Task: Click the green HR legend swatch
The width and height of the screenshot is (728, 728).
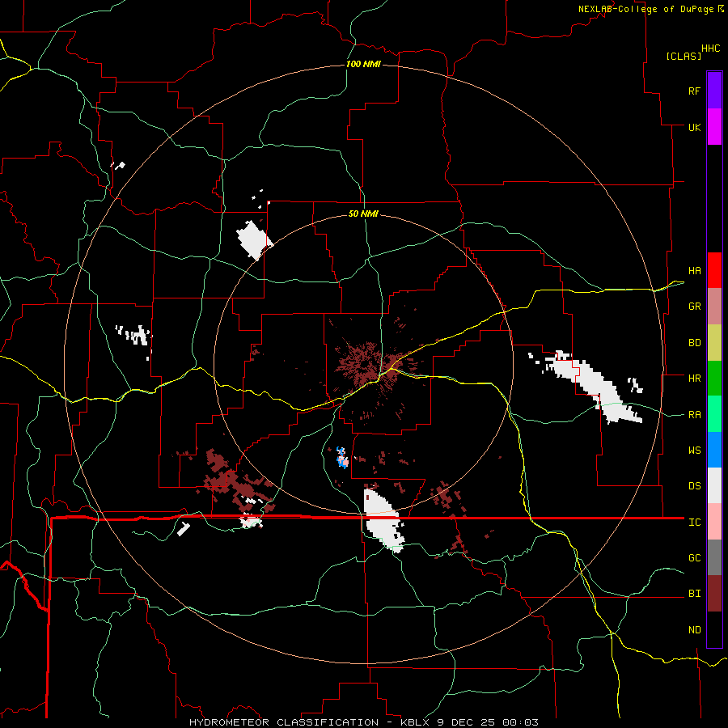Action: click(714, 379)
